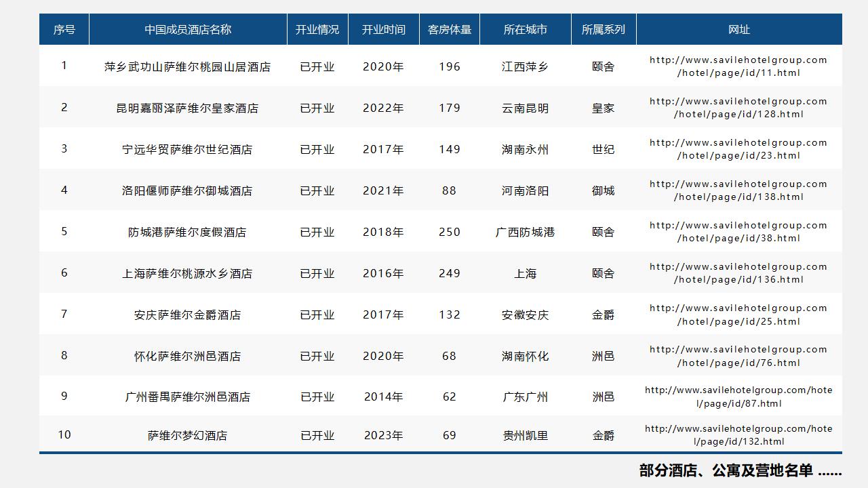Click room count 249

450,274
